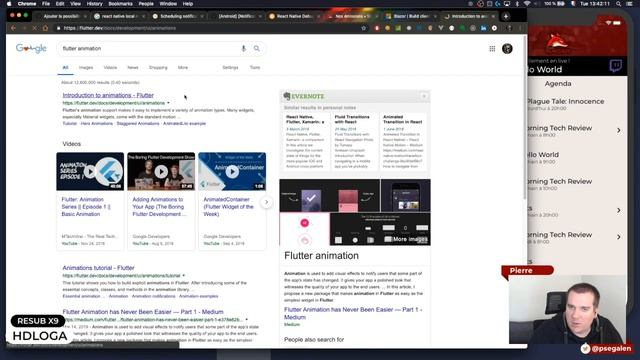Switch to the 'React Native Debu' tab
This screenshot has height=360, width=640.
tap(294, 16)
